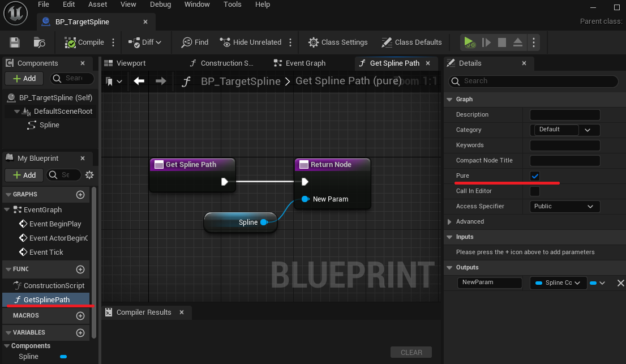Click the Unreal Engine logo icon
The height and width of the screenshot is (364, 626).
16,13
